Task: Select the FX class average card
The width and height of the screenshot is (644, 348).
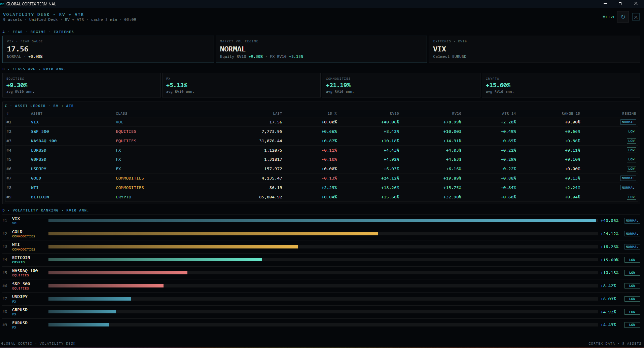Action: pos(241,85)
